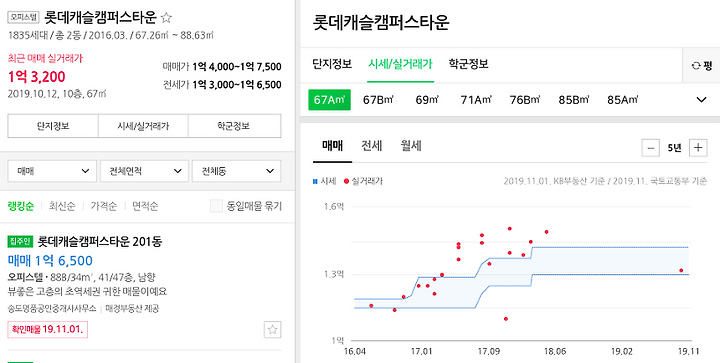720x363 pixels.
Task: Switch chart to 매매 tab
Action: [332, 146]
